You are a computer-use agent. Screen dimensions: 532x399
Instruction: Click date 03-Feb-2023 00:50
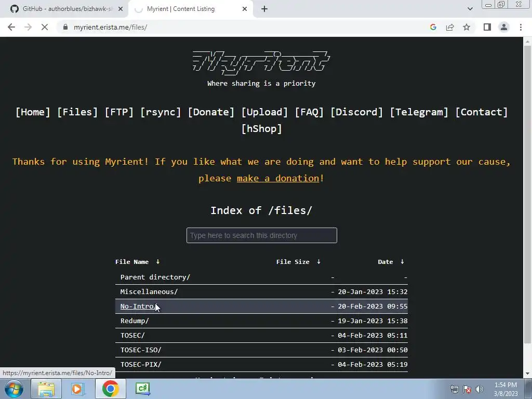[373, 350]
